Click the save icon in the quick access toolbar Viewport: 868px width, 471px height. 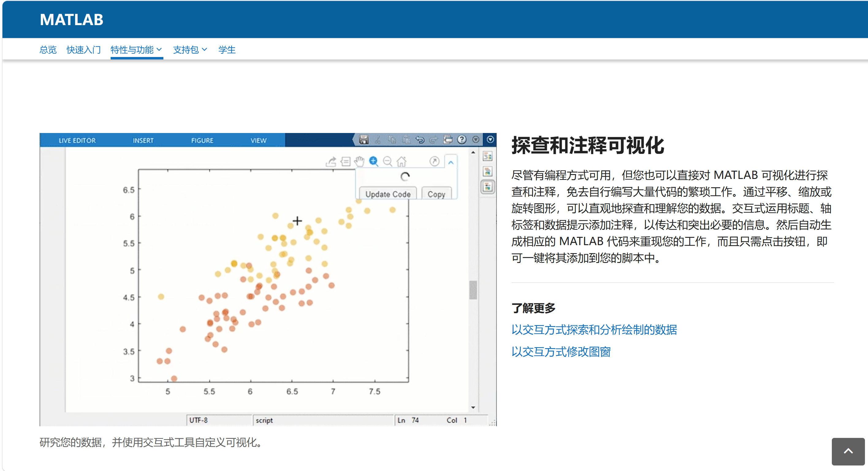363,139
